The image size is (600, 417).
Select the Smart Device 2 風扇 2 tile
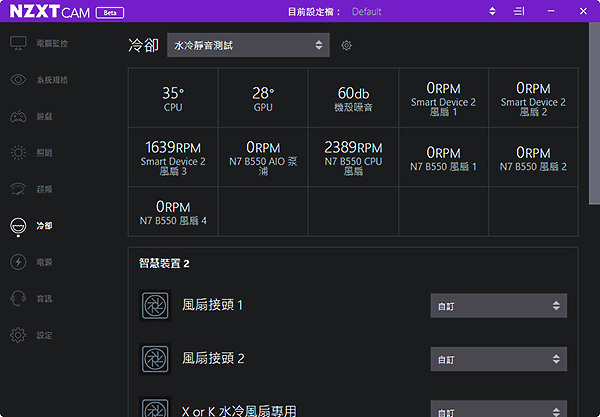pyautogui.click(x=533, y=98)
